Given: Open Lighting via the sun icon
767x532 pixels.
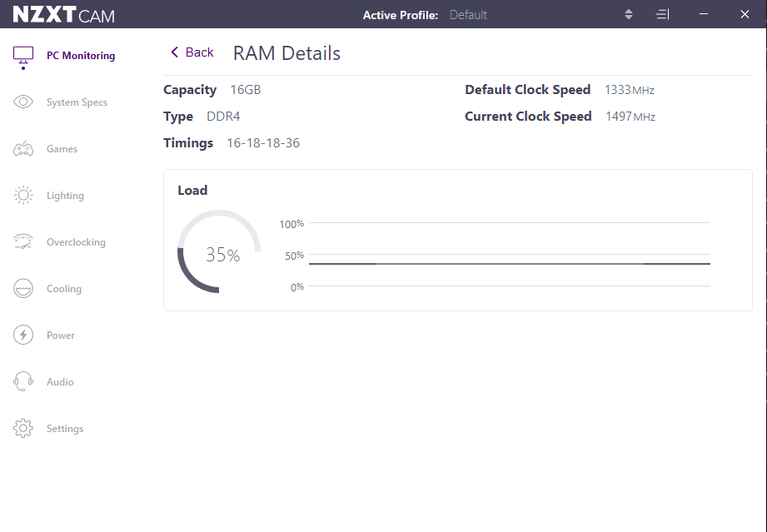Looking at the screenshot, I should [x=23, y=196].
